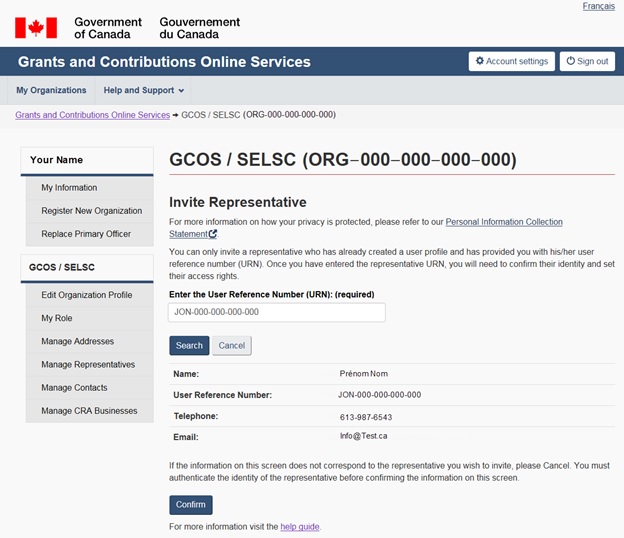624x538 pixels.
Task: Go to My Role page
Action: point(56,318)
